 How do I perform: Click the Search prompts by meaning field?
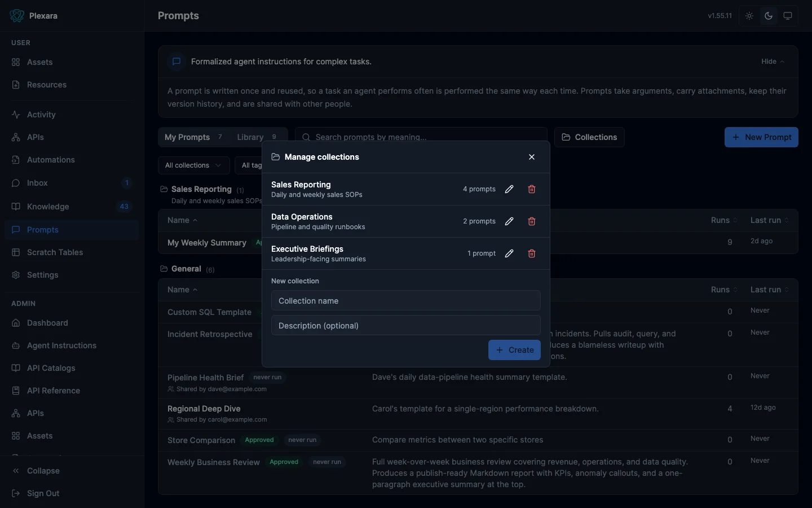coord(421,137)
